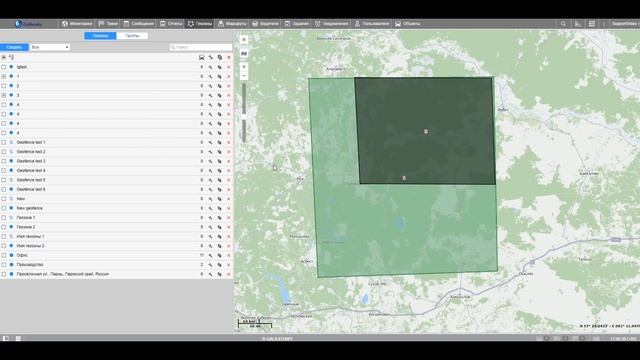Open the Уведомления section
This screenshot has width=640, height=360.
(332, 24)
